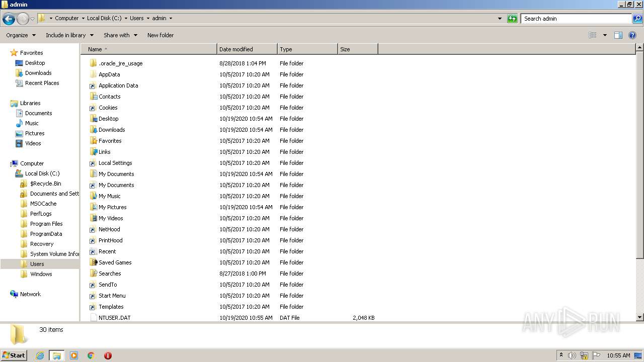
Task: Open the Start menu
Action: tap(14, 355)
